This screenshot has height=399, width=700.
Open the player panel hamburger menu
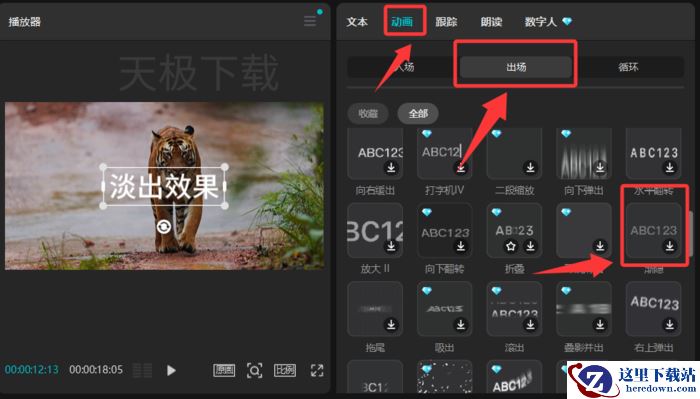pos(310,21)
